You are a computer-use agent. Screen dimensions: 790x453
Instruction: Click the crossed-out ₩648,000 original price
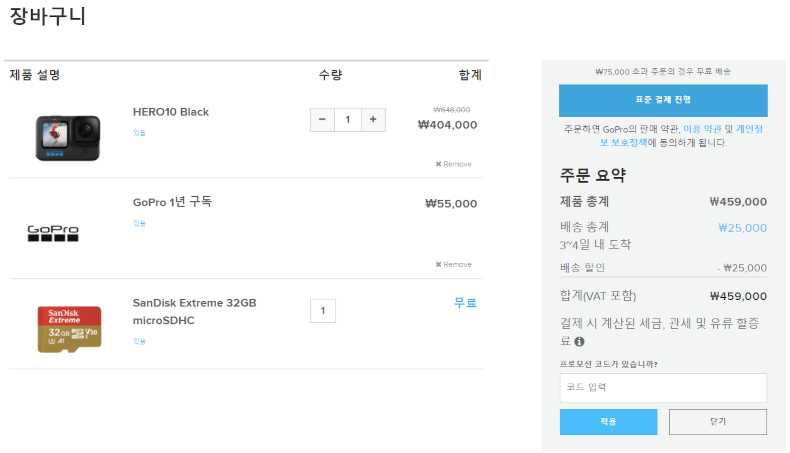(x=452, y=109)
